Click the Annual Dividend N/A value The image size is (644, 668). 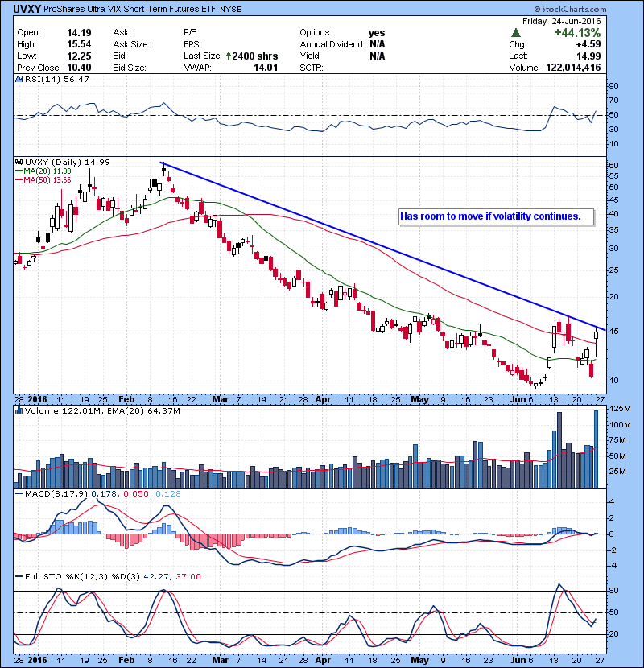[x=378, y=44]
